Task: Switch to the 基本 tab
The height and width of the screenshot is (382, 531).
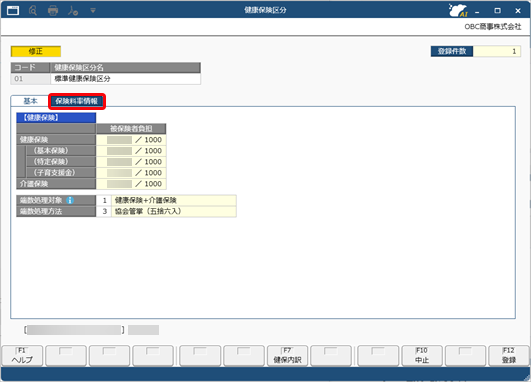Action: point(30,101)
